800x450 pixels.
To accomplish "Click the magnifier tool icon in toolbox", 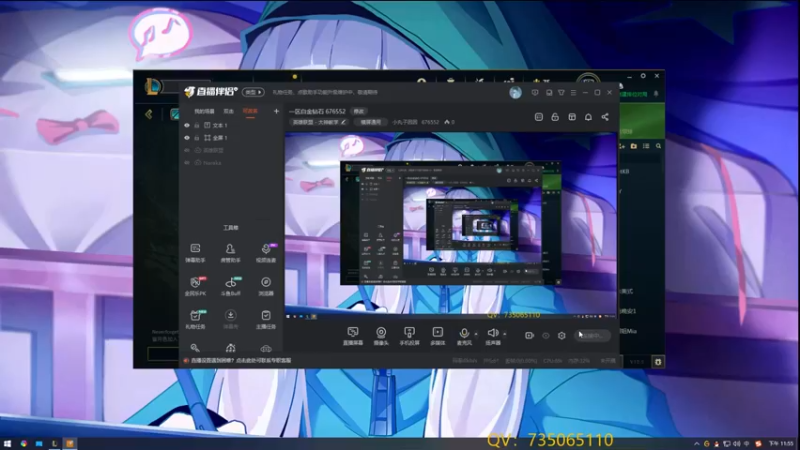I will 195,348.
